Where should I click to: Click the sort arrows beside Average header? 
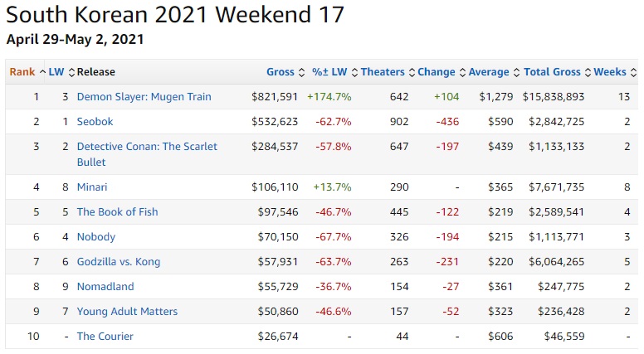(x=516, y=72)
